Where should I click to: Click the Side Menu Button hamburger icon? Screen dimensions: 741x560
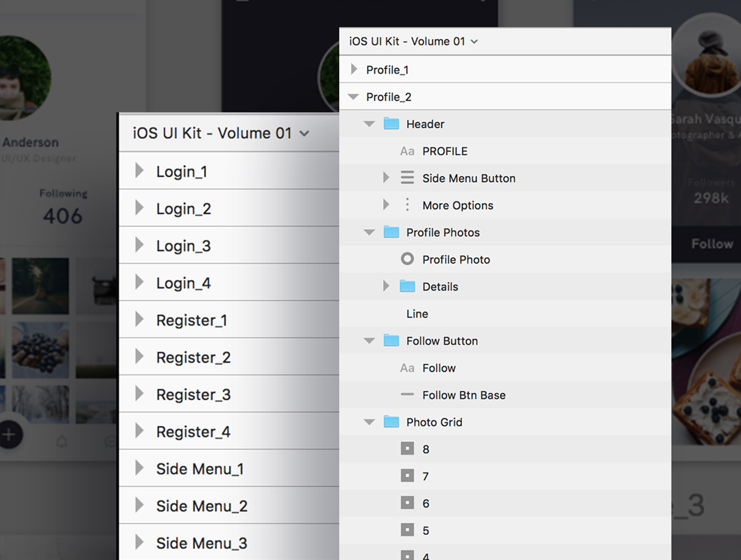[x=407, y=177]
